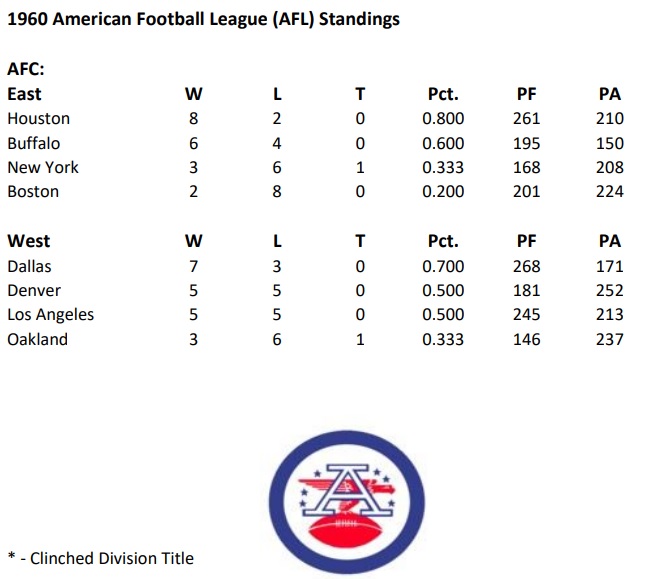Click the East PA column header
650x579 pixels.
(608, 94)
